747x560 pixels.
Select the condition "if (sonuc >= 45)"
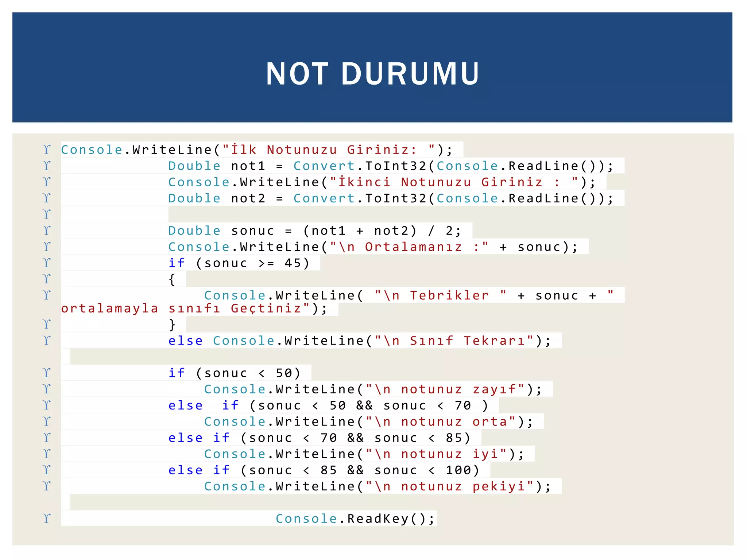(x=239, y=263)
